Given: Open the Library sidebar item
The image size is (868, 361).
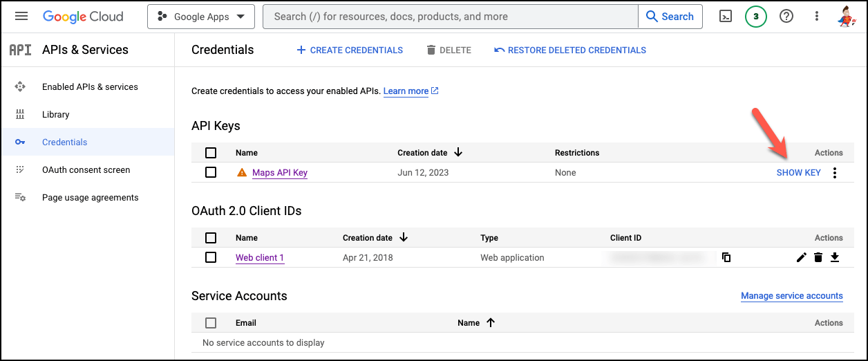Looking at the screenshot, I should pyautogui.click(x=87, y=114).
